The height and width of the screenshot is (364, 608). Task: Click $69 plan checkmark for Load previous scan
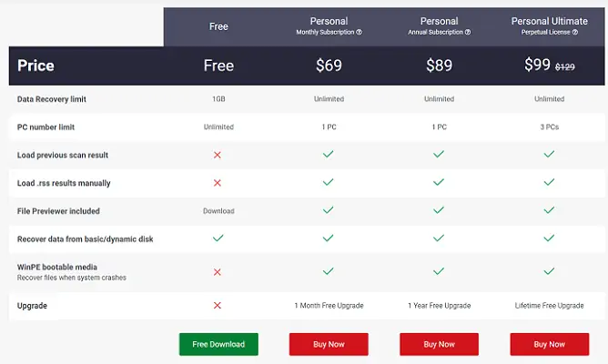point(328,155)
